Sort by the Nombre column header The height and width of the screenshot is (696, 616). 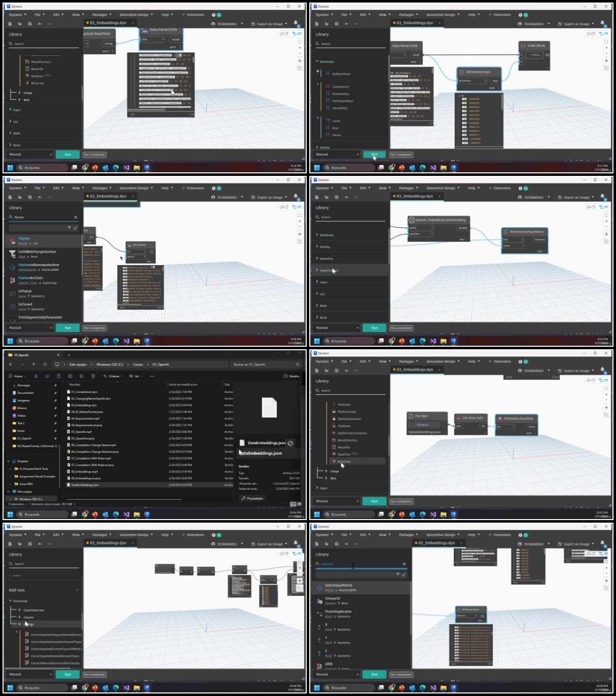[75, 385]
